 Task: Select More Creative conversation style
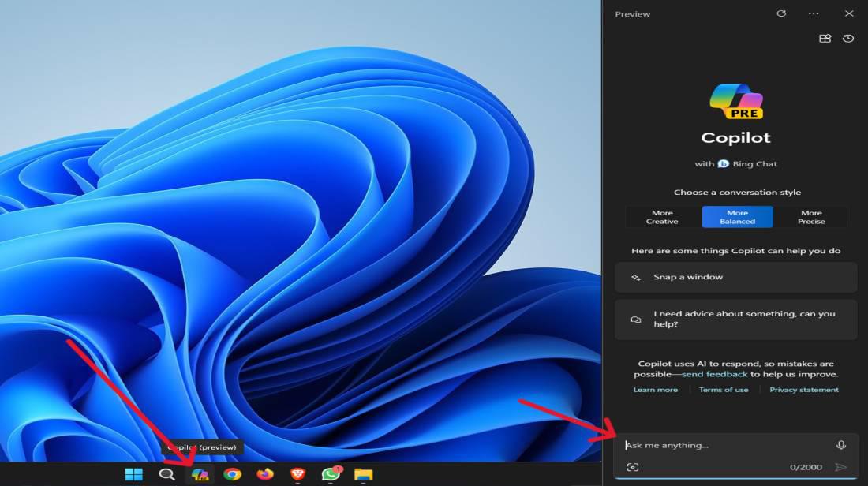coord(662,217)
